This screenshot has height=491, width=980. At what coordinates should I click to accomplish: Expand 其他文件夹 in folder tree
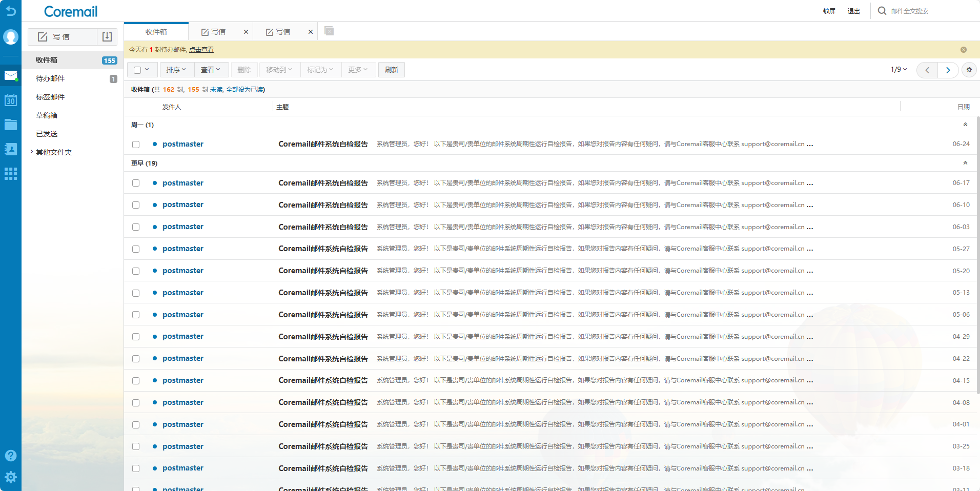[32, 152]
